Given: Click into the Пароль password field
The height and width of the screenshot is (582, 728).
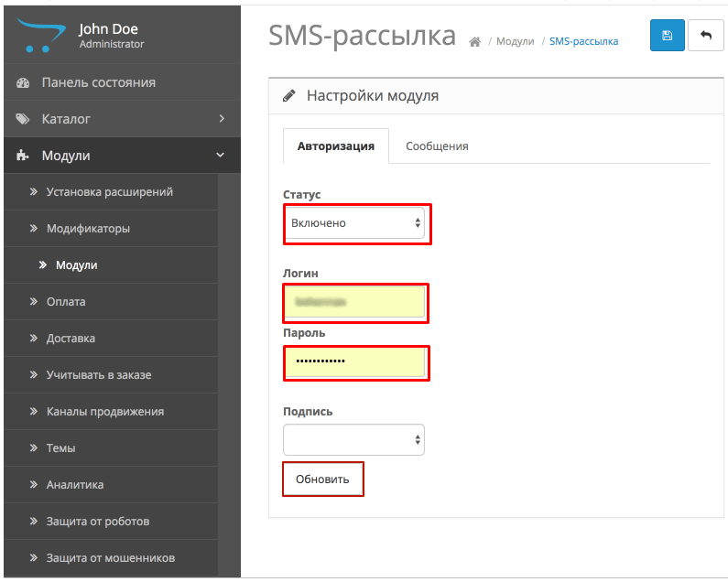Looking at the screenshot, I should pos(354,361).
